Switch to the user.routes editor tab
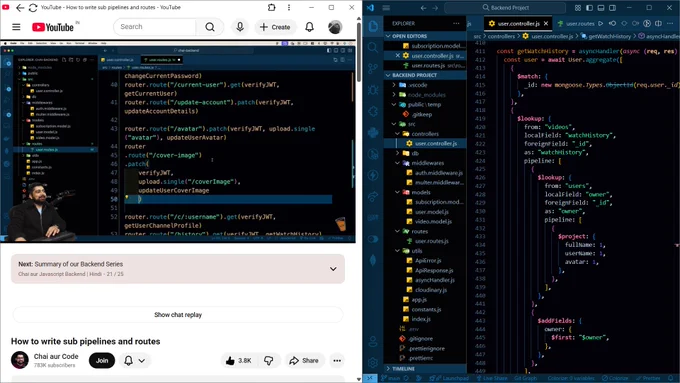Image resolution: width=680 pixels, height=383 pixels. pos(576,23)
